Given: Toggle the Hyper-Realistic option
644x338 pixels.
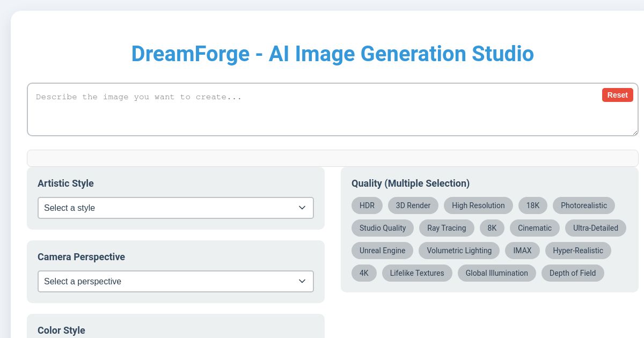Looking at the screenshot, I should tap(578, 251).
